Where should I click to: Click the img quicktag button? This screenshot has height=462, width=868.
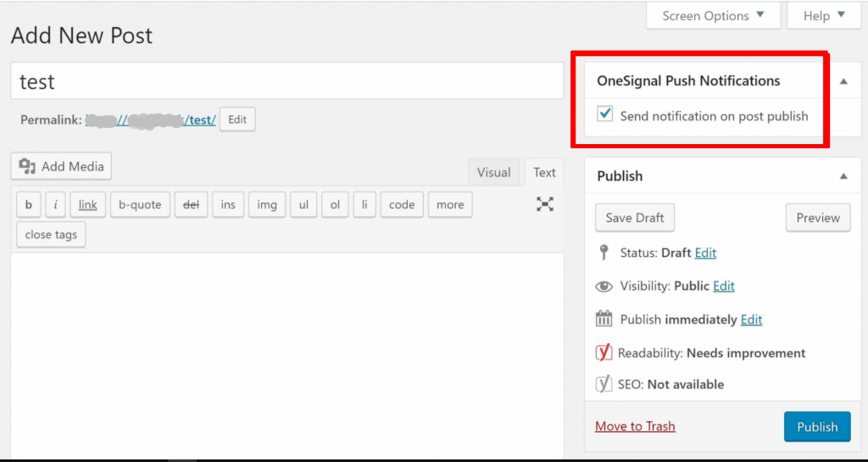point(267,204)
